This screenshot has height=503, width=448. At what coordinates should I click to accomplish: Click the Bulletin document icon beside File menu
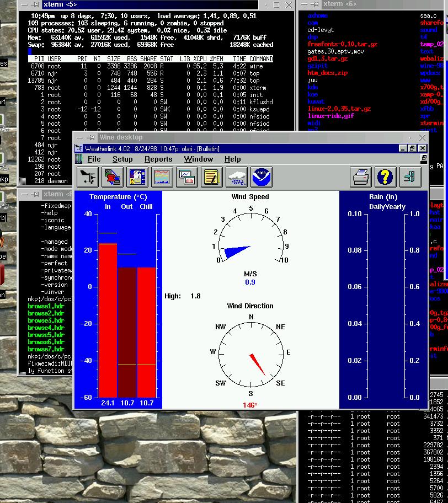coord(79,159)
